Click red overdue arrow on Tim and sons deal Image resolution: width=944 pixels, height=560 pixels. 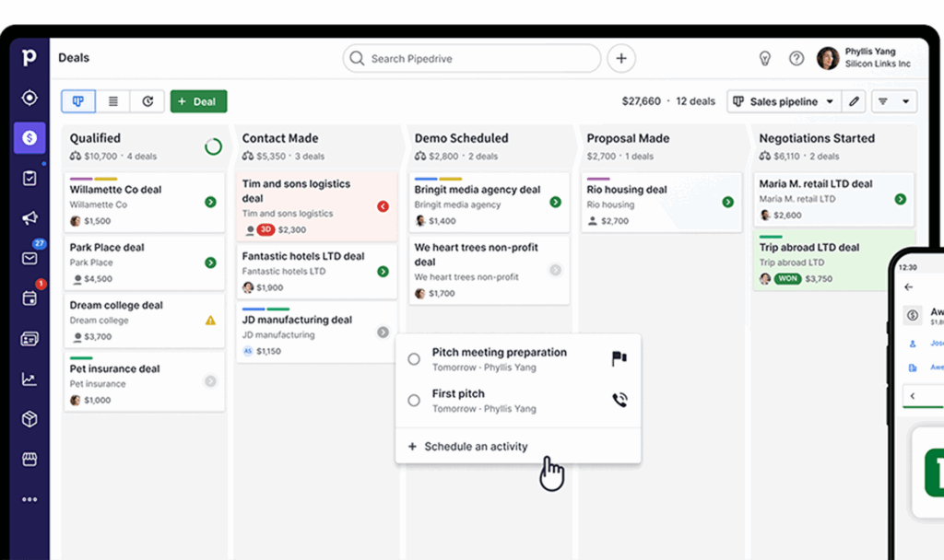383,206
